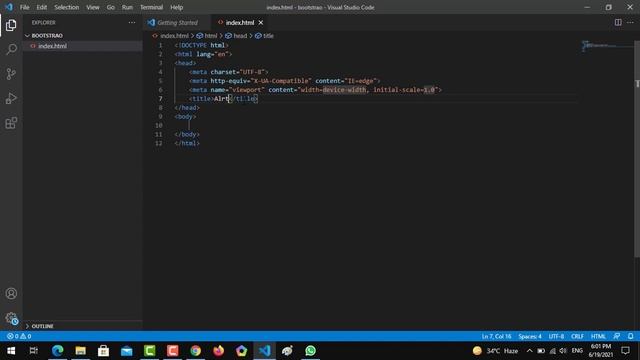Click the EXPLORER panel header text
The width and height of the screenshot is (640, 360).
[x=44, y=23]
